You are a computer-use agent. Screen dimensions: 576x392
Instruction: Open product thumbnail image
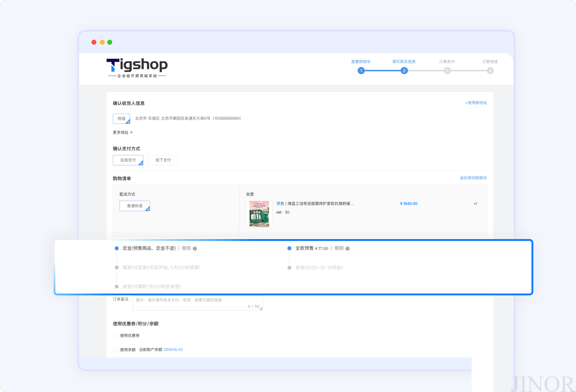coord(259,214)
